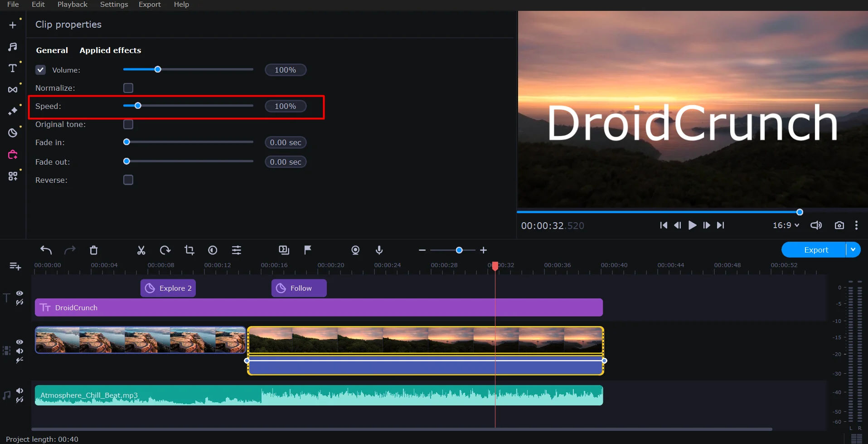Add a track with the add-track icon

[15, 266]
